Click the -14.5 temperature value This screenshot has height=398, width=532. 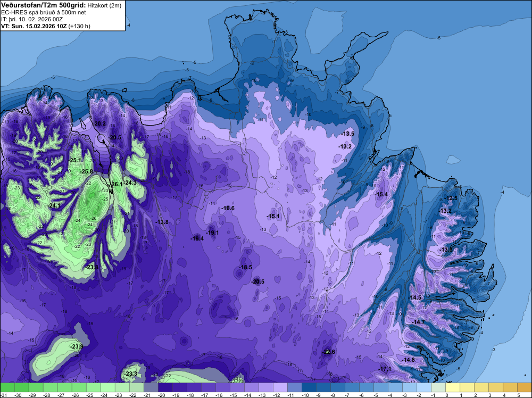pyautogui.click(x=415, y=297)
